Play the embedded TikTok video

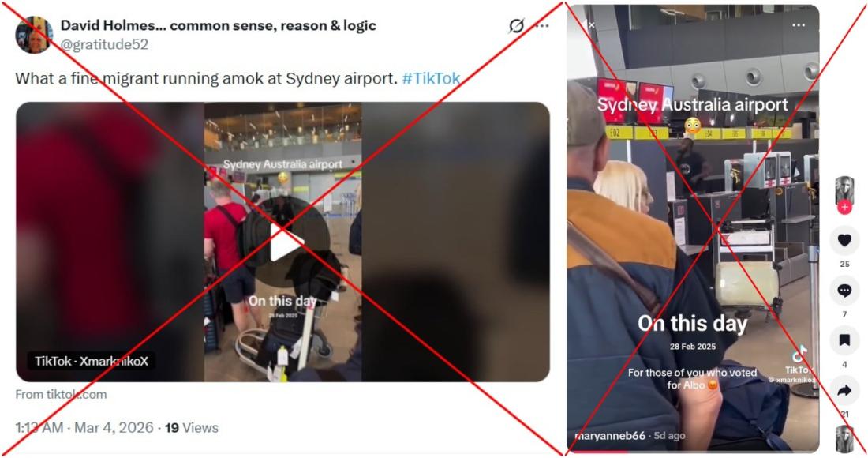point(286,242)
